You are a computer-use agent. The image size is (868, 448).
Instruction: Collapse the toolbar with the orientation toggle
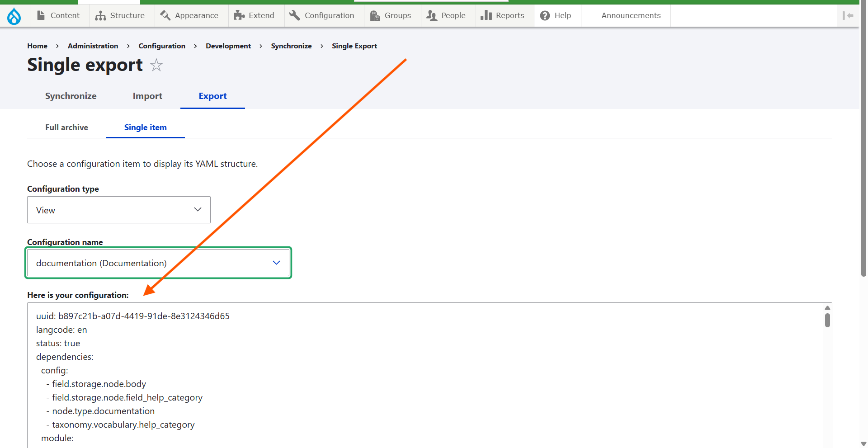(848, 16)
